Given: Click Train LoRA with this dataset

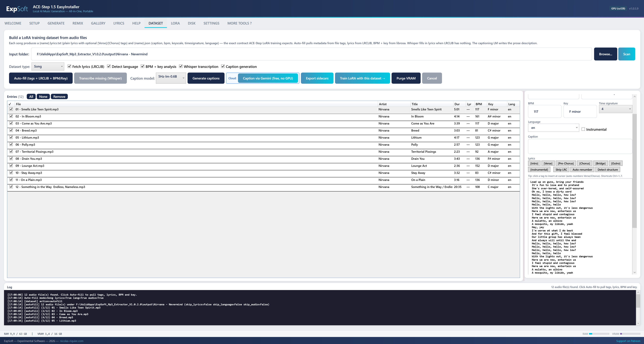Looking at the screenshot, I should (362, 78).
